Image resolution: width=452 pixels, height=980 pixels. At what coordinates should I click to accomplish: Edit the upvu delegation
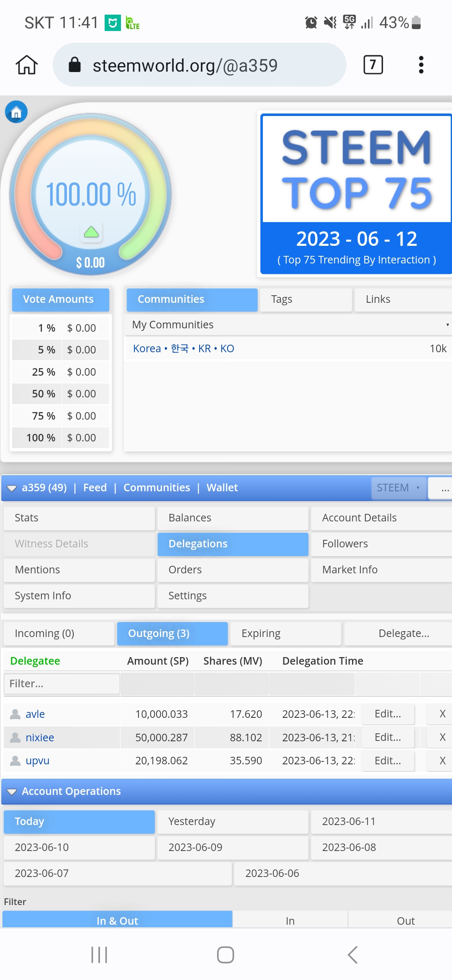(x=388, y=761)
